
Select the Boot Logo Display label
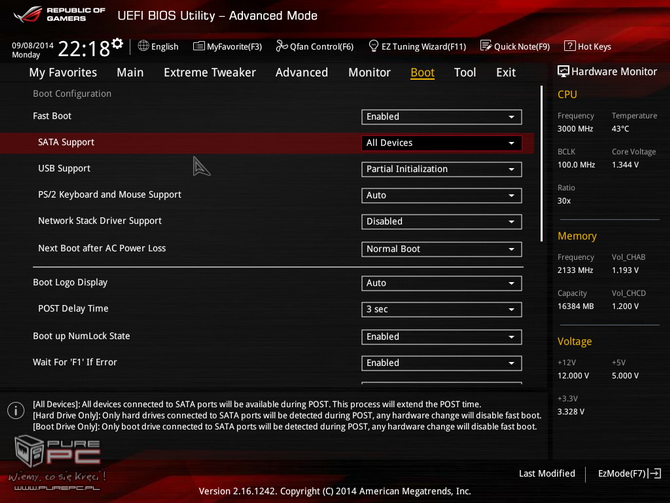click(70, 282)
